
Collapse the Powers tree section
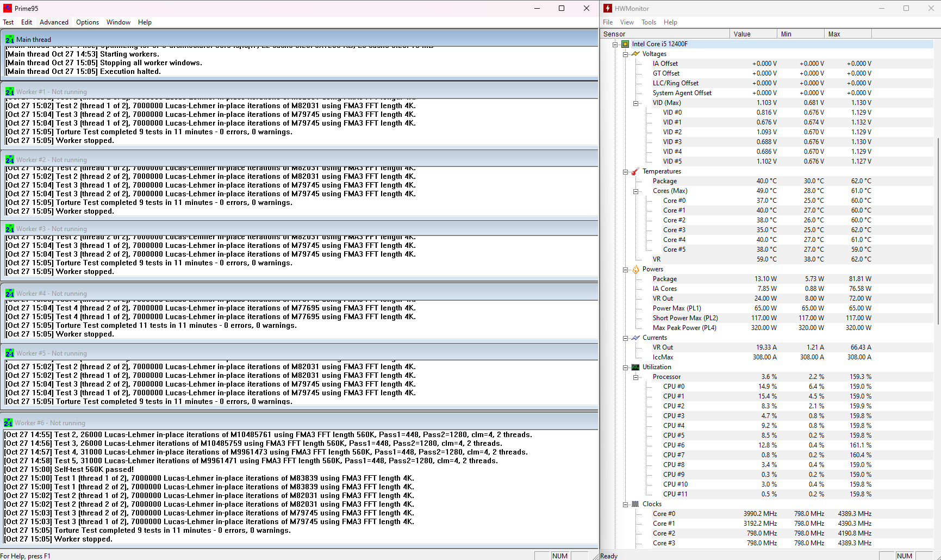(x=626, y=270)
